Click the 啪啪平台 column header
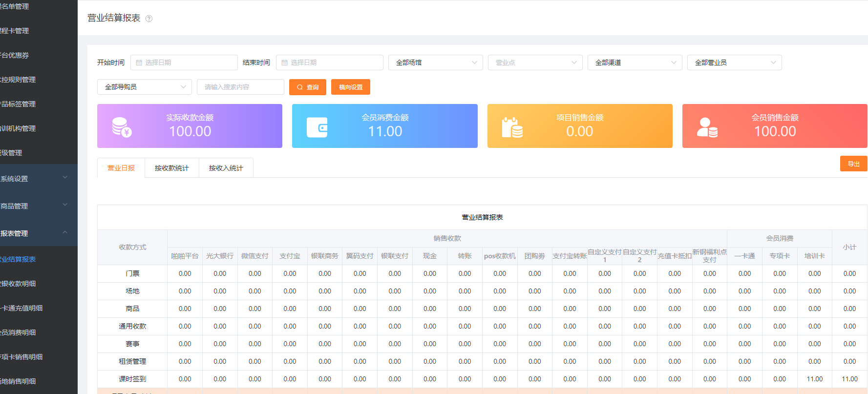 [x=185, y=256]
